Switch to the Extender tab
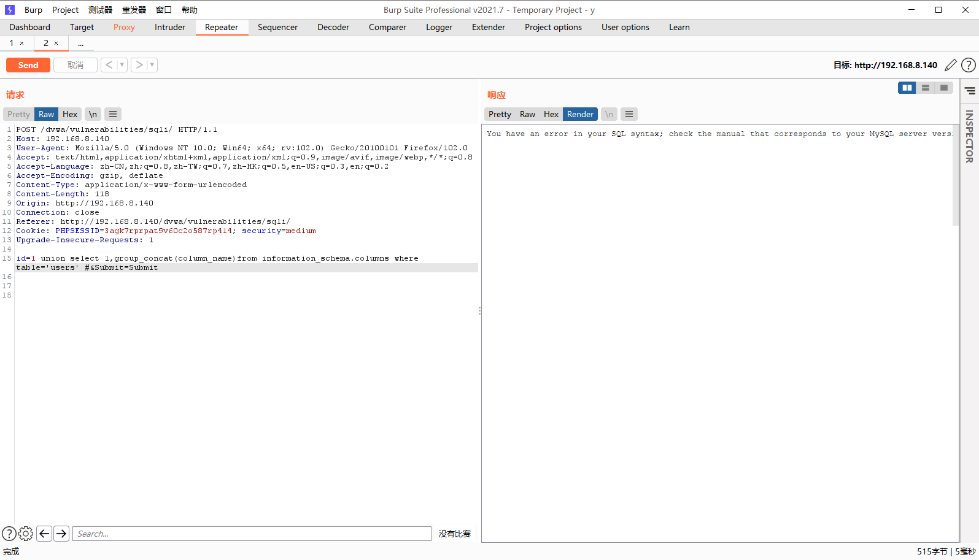 [x=489, y=27]
